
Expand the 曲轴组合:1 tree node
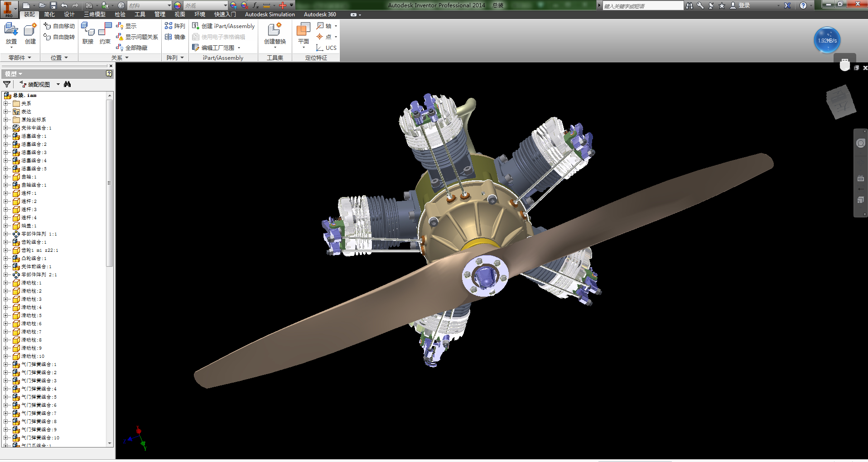click(x=6, y=185)
